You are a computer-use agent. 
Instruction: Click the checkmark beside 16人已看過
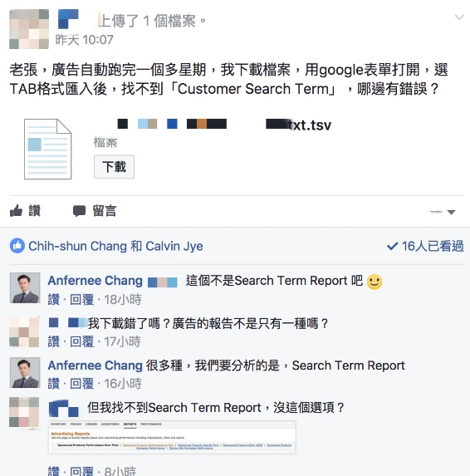(x=392, y=246)
